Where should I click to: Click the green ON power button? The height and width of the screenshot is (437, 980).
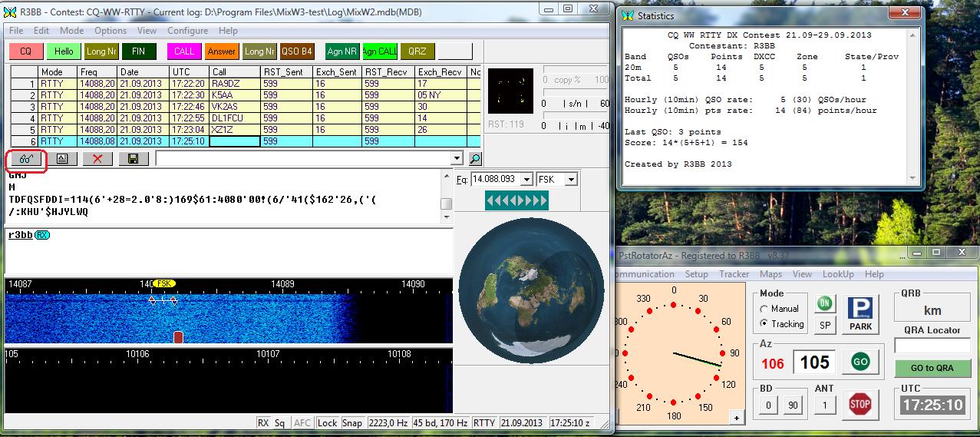825,303
